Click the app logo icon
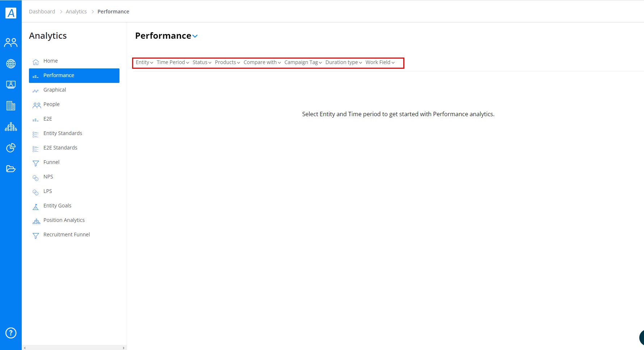The width and height of the screenshot is (644, 350). pyautogui.click(x=11, y=13)
